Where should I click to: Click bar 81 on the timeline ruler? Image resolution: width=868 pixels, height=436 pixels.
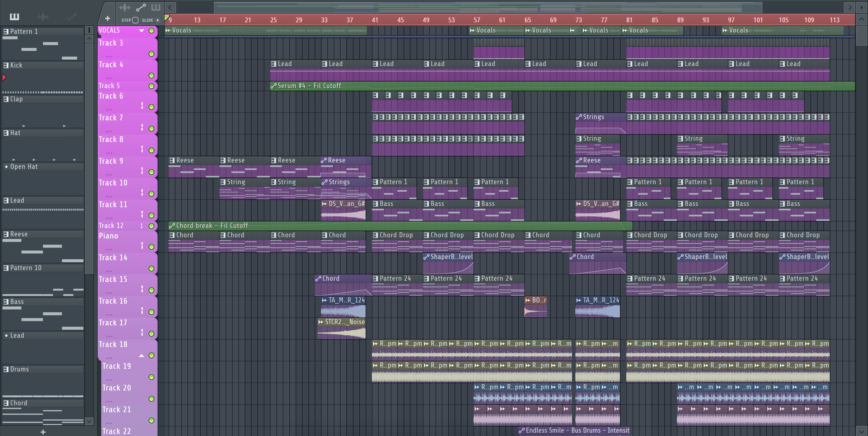[629, 20]
